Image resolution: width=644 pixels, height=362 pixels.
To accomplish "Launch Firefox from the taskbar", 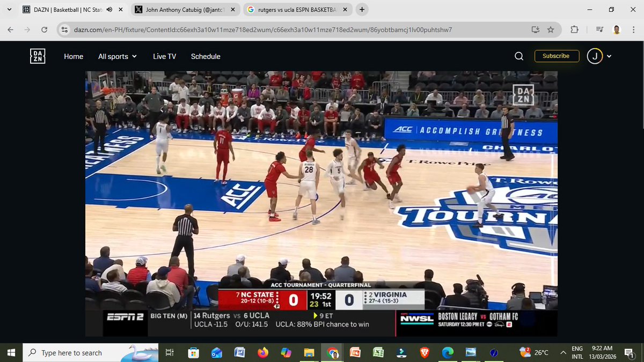I will (x=262, y=352).
